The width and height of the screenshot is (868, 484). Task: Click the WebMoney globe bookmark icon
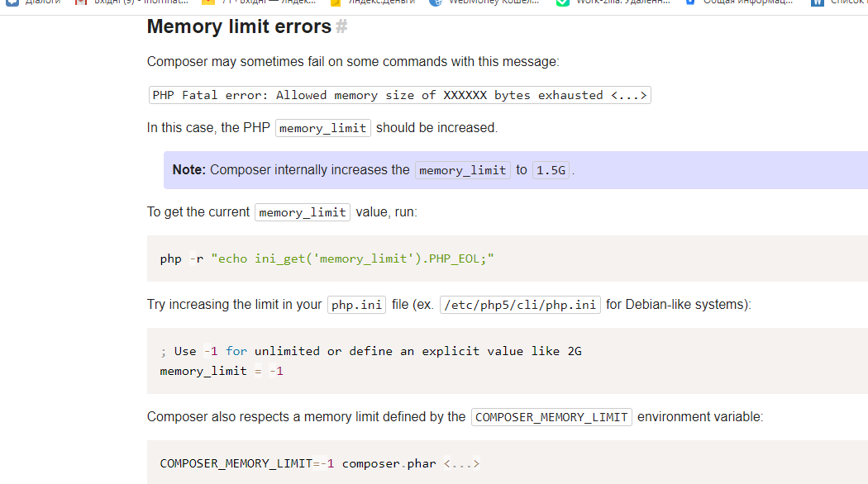pos(436,2)
